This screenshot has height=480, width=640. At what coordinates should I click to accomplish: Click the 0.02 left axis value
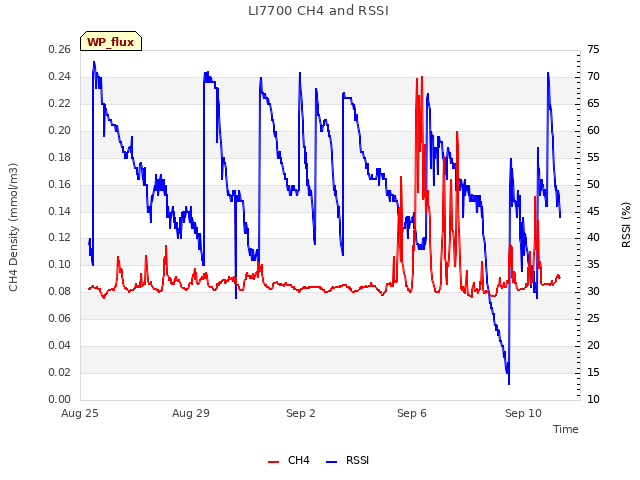[60, 372]
